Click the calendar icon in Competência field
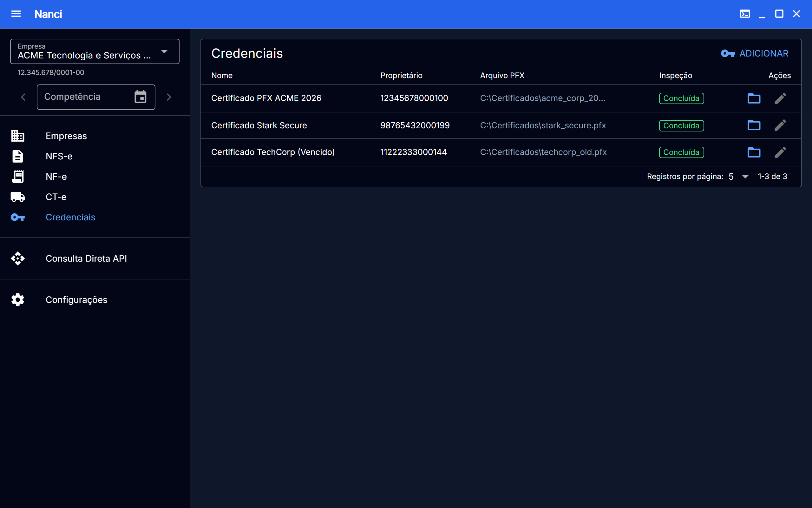Image resolution: width=812 pixels, height=508 pixels. [140, 97]
